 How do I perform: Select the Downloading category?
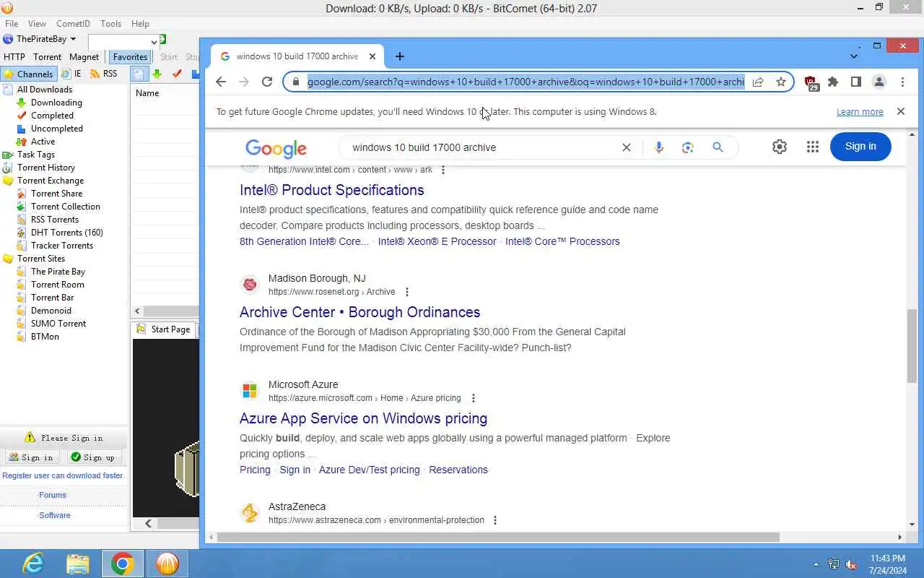coord(56,103)
